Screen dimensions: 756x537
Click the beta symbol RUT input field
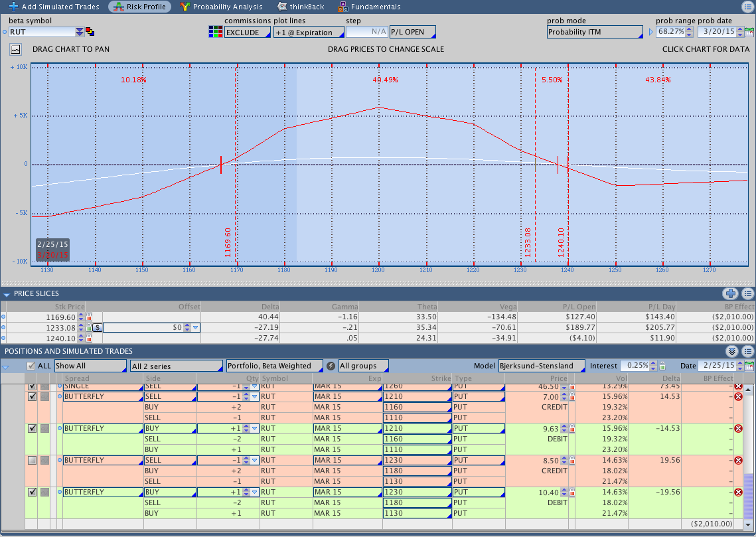pyautogui.click(x=41, y=32)
